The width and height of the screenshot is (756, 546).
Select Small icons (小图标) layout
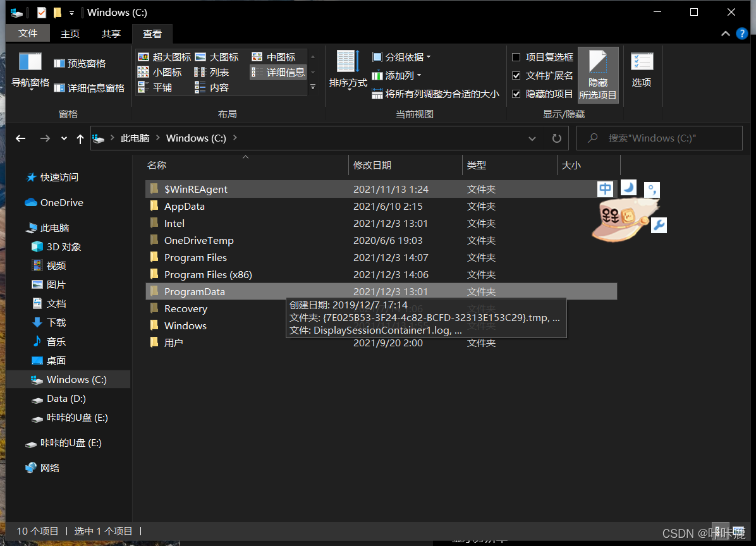(160, 72)
